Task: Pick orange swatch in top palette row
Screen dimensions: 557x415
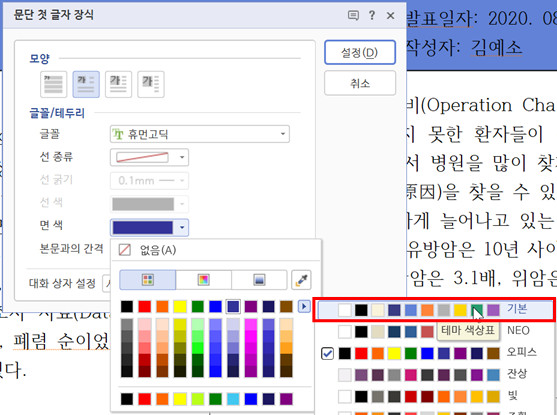Action: (162, 307)
